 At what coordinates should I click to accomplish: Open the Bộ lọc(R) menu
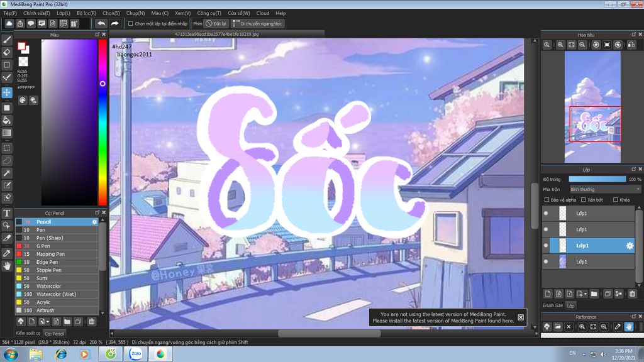[x=86, y=13]
